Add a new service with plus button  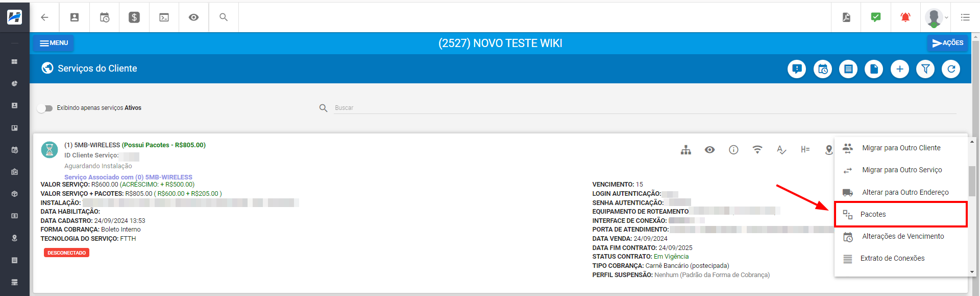[x=900, y=69]
